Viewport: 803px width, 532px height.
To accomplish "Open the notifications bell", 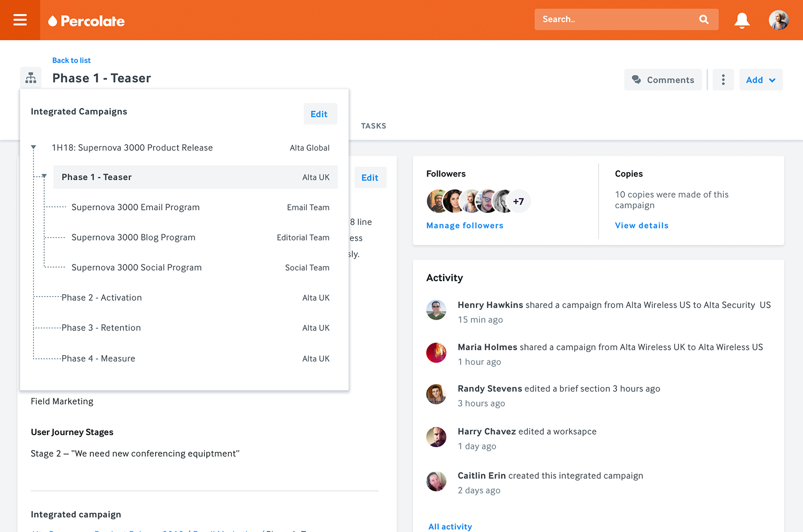I will point(742,20).
